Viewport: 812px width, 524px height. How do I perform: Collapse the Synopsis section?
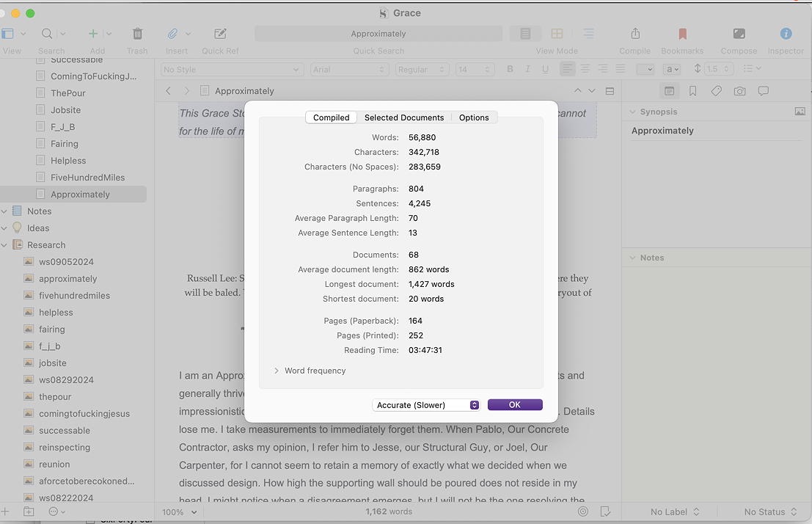tap(632, 112)
